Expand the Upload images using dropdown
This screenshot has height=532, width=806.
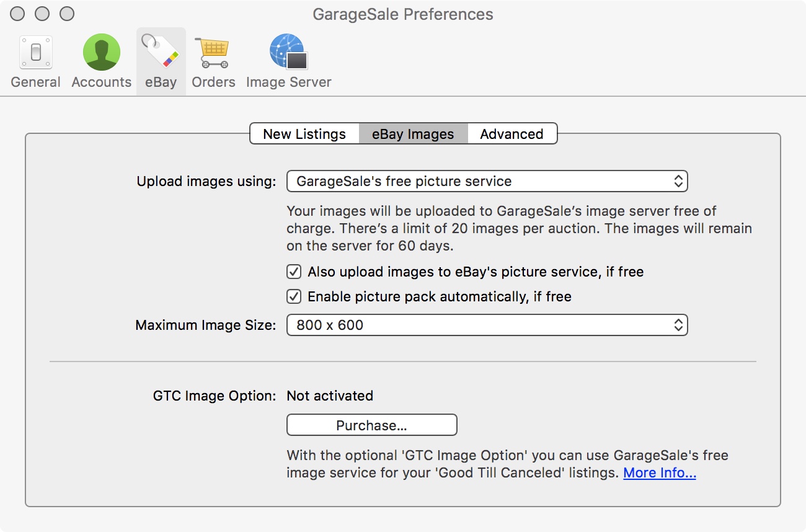pyautogui.click(x=487, y=182)
